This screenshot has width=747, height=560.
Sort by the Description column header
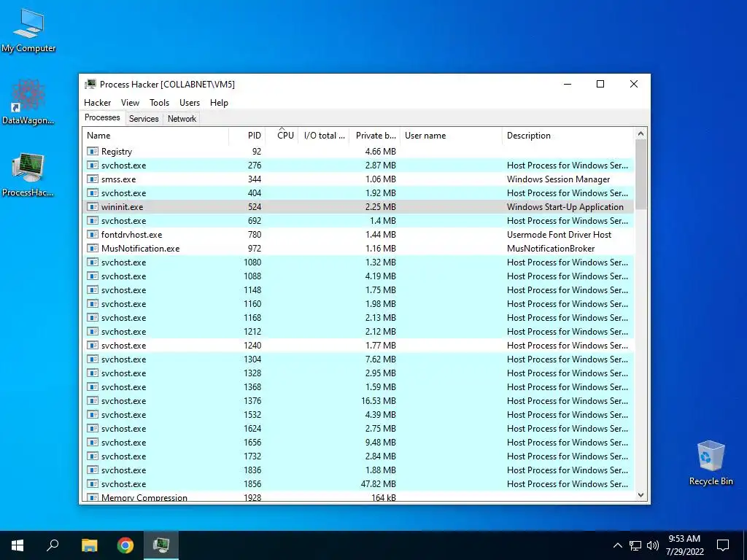pos(568,135)
